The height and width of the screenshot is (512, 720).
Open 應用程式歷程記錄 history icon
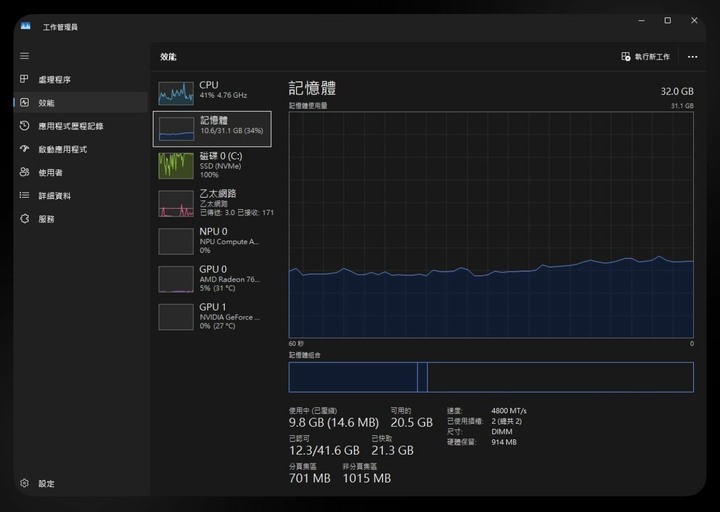point(24,125)
